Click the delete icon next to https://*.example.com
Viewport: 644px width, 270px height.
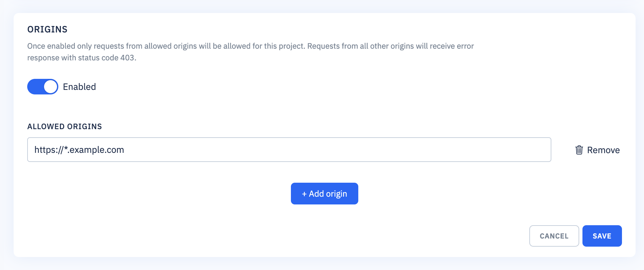pyautogui.click(x=580, y=150)
